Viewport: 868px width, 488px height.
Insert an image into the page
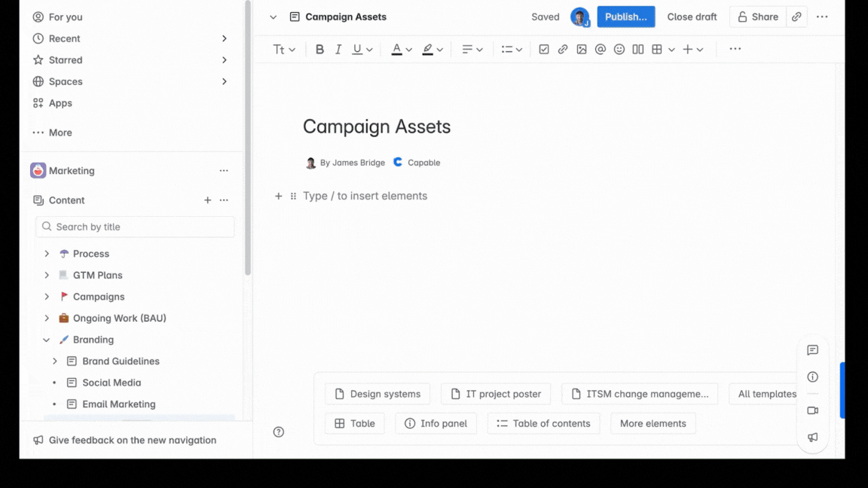(x=582, y=48)
